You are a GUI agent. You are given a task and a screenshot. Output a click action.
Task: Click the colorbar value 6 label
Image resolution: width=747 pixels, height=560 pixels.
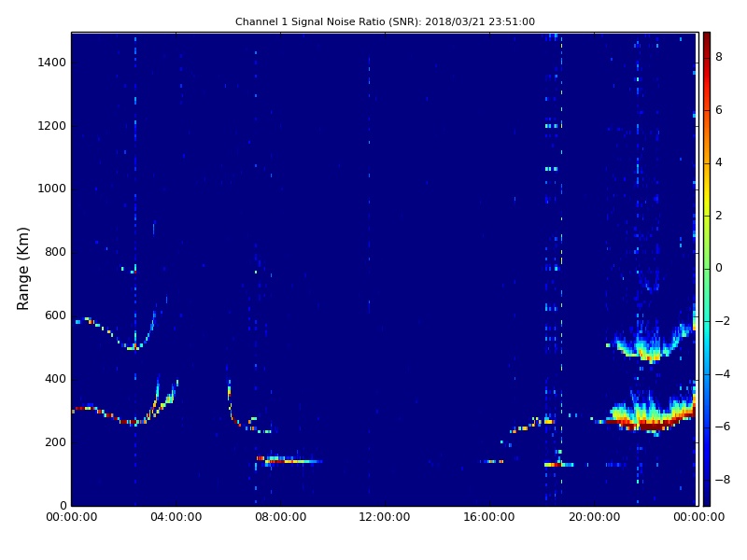tap(719, 110)
